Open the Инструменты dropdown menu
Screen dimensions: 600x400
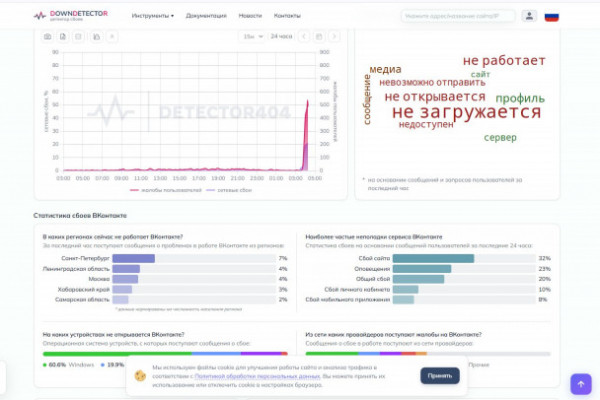point(153,16)
